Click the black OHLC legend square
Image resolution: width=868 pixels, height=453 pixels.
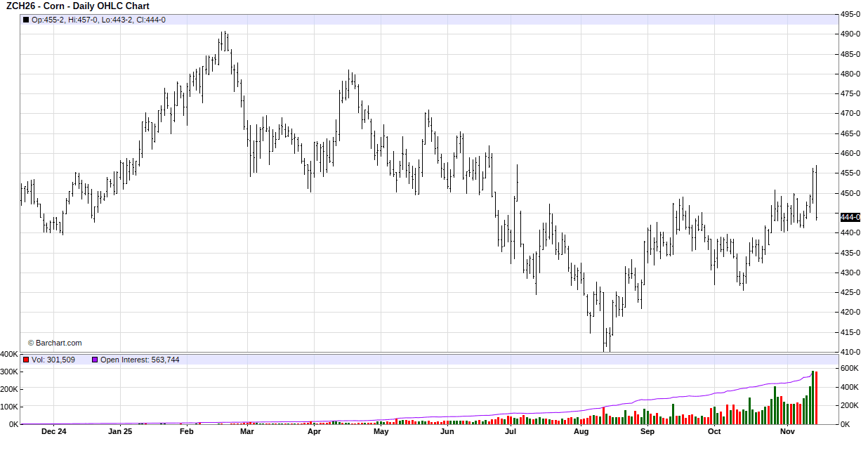click(26, 20)
